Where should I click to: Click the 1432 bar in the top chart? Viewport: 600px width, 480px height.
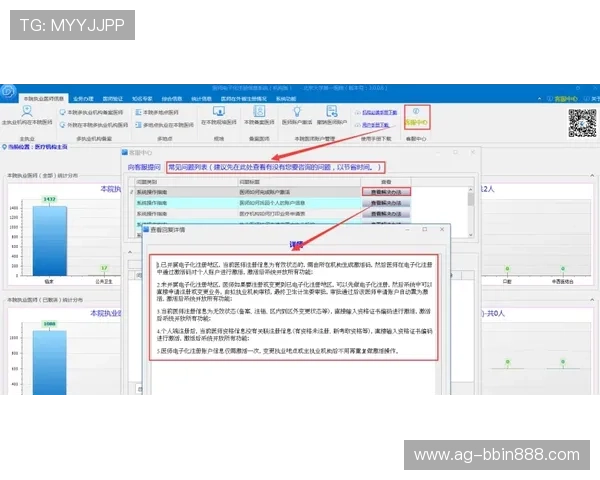click(x=50, y=241)
